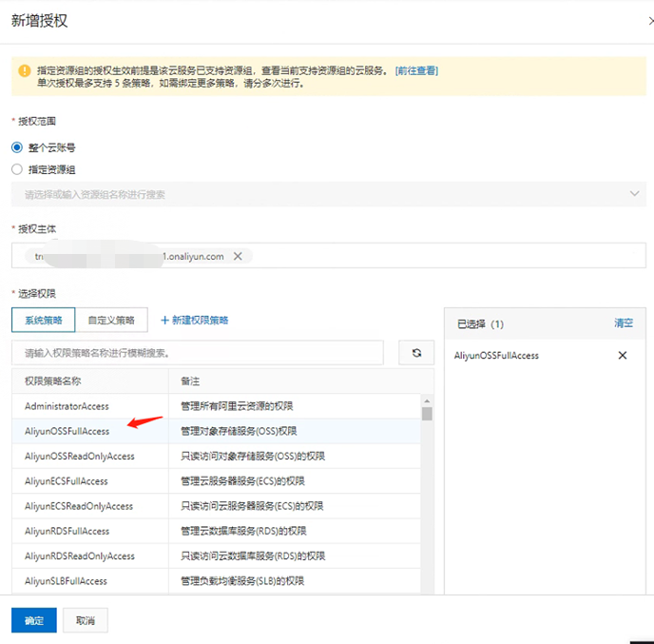Click the refresh policy list icon
Viewport: 654px width, 644px height.
(x=416, y=353)
